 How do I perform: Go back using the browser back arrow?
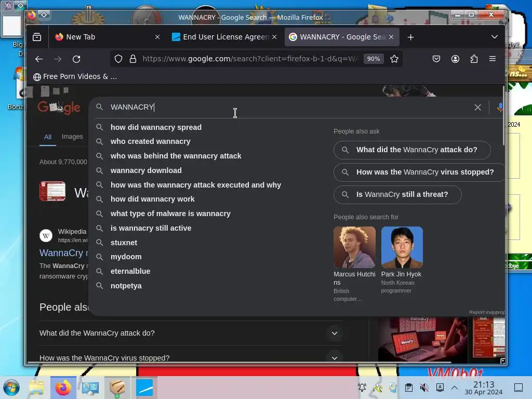point(39,59)
